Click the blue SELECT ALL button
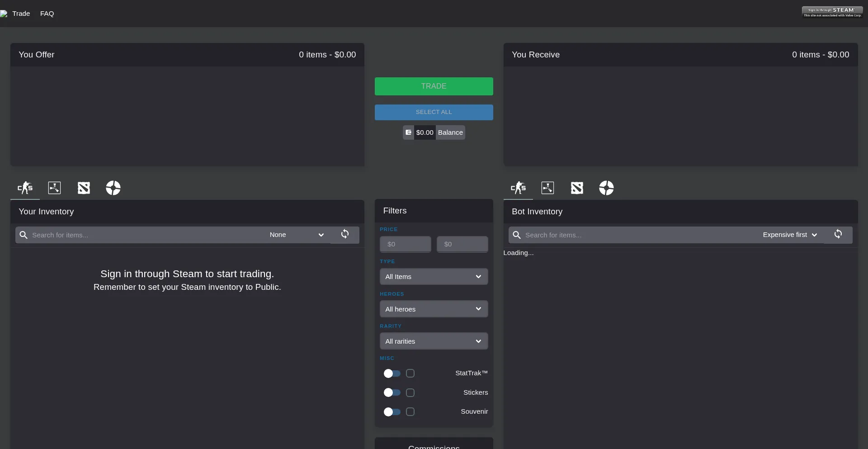 (434, 112)
